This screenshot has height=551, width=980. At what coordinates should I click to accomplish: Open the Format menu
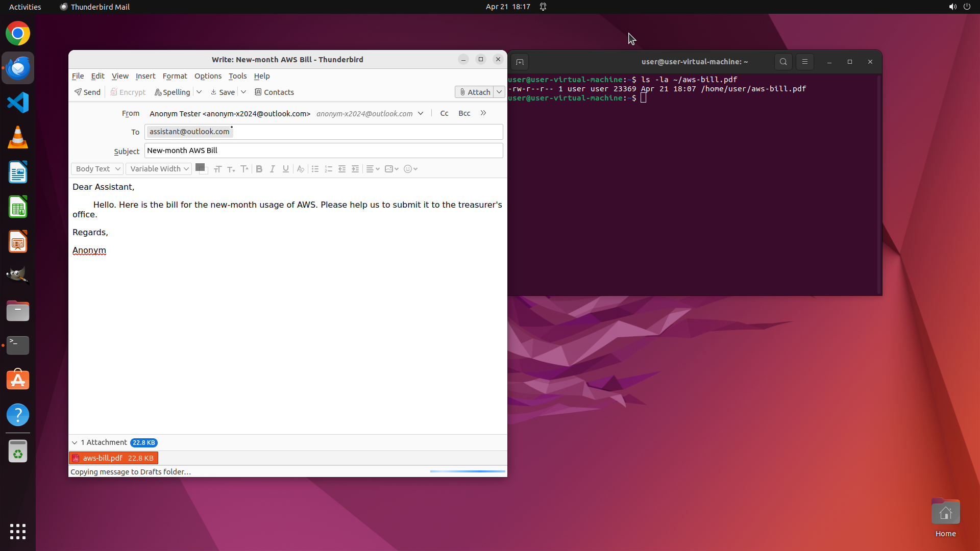(175, 76)
